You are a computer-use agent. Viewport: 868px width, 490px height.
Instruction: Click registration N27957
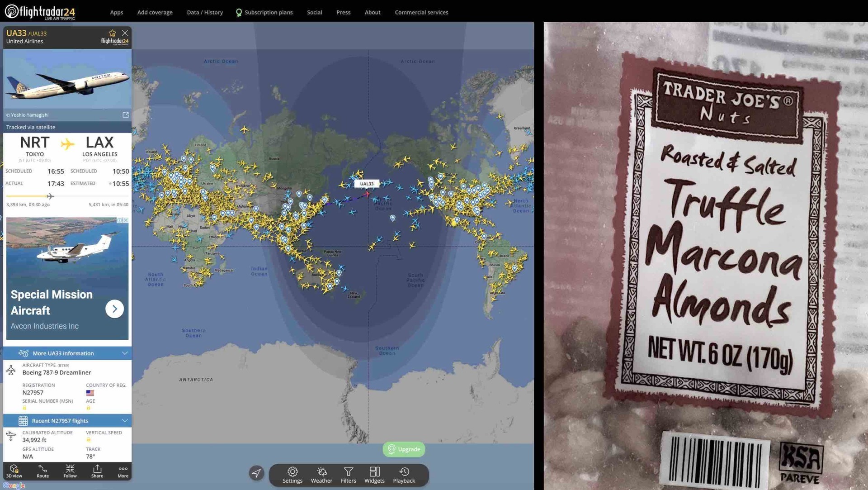pos(33,393)
